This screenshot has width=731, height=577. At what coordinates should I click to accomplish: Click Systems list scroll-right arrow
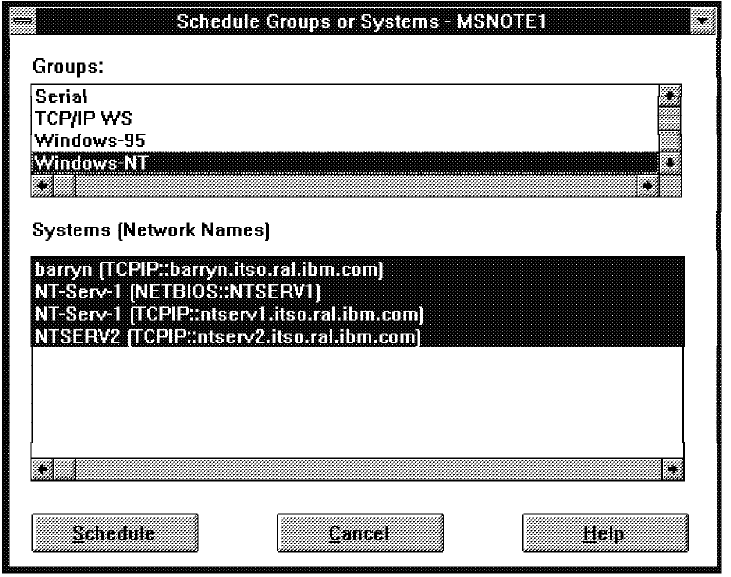(x=673, y=469)
